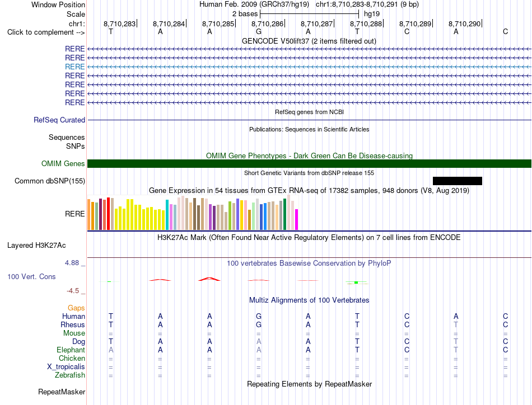Viewport: 532px width, 405px height.
Task: Click the black Common dbSNP variant block
Action: point(458,181)
